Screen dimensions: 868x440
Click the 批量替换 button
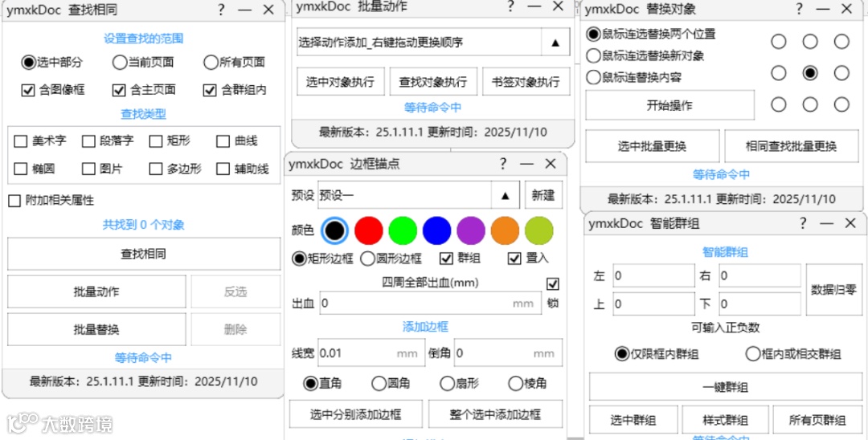click(x=97, y=329)
